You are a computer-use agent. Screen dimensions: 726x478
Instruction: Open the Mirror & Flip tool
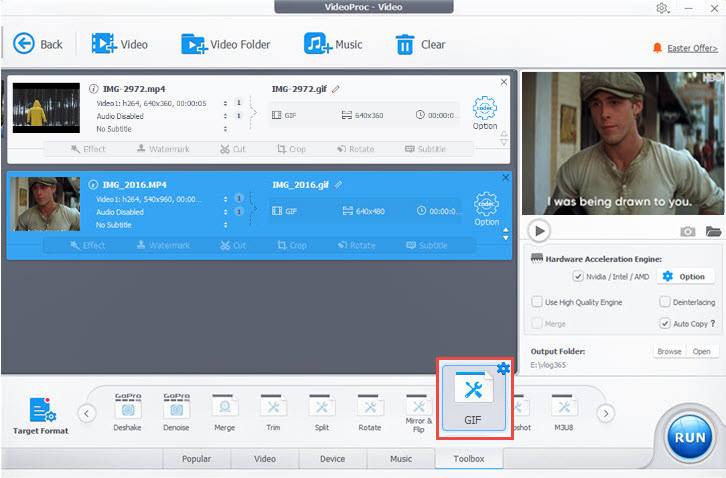[418, 409]
